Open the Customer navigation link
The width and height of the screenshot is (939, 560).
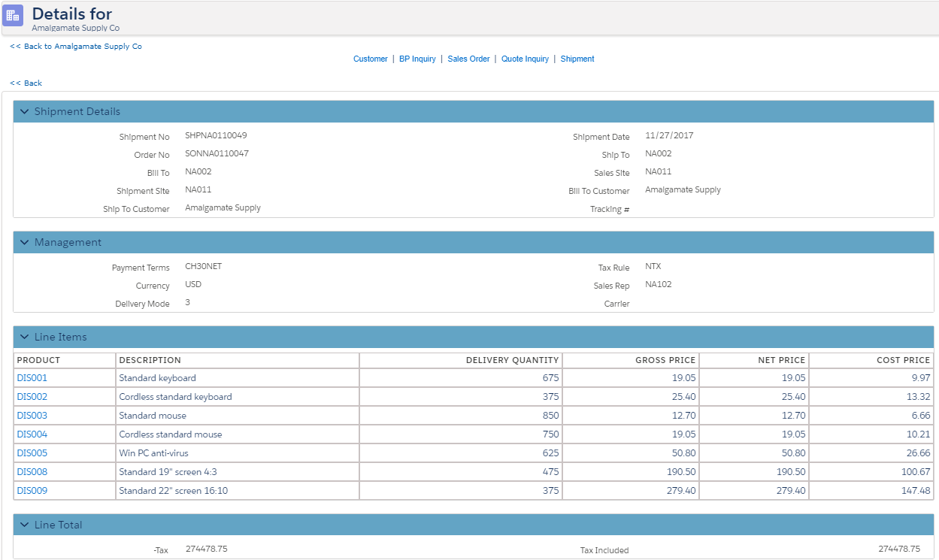370,59
